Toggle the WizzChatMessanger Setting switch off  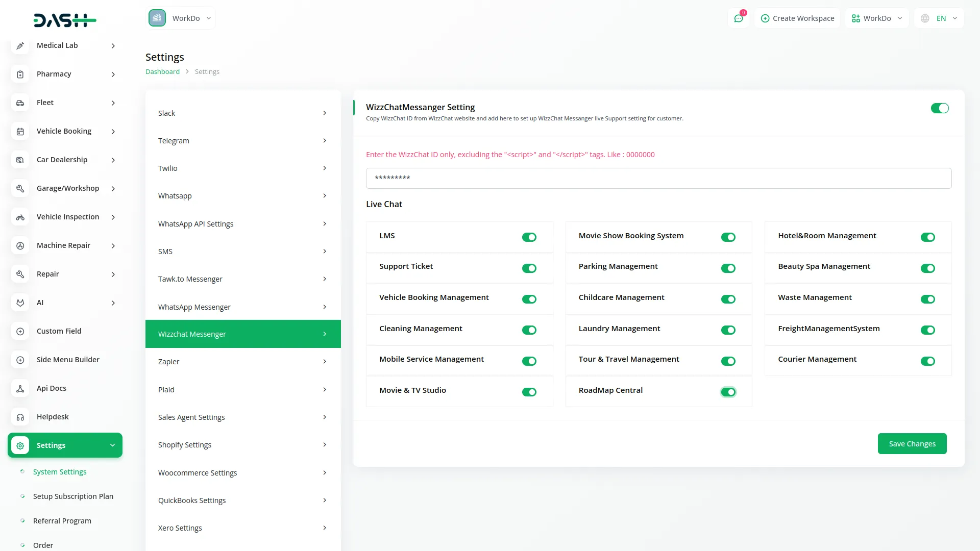click(x=940, y=108)
